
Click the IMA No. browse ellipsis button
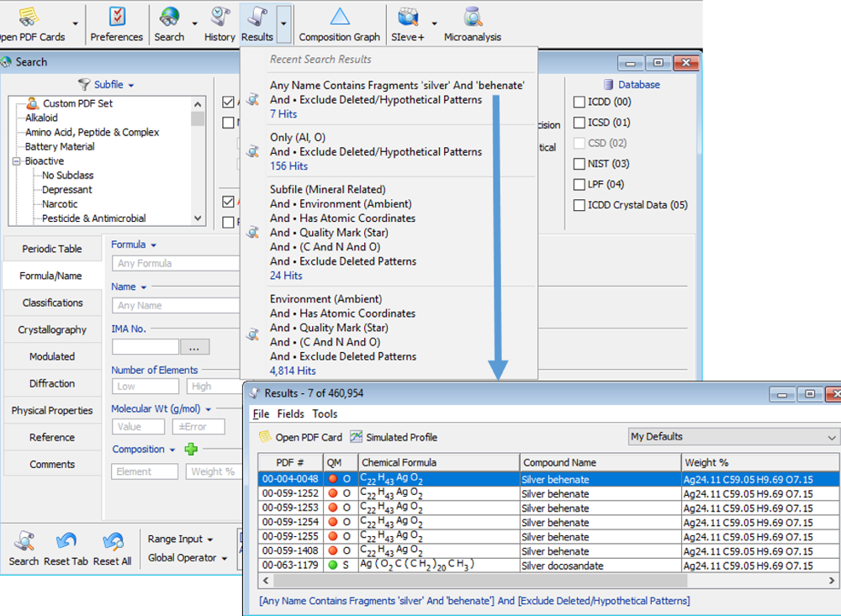(195, 347)
